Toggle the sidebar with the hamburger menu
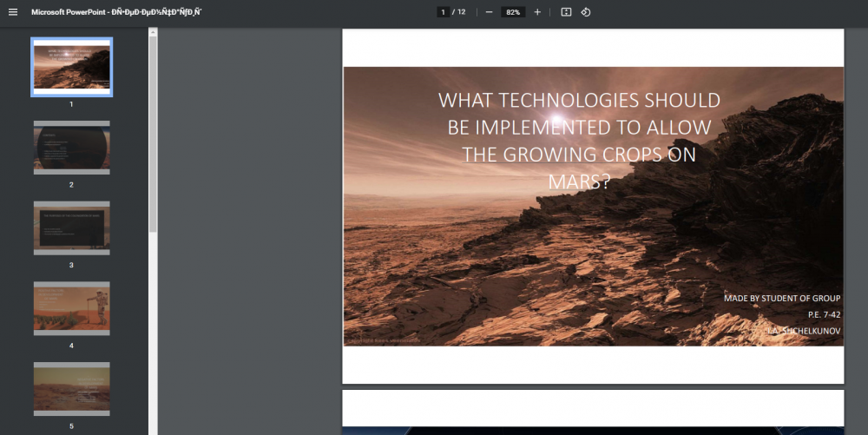The height and width of the screenshot is (435, 868). point(13,12)
